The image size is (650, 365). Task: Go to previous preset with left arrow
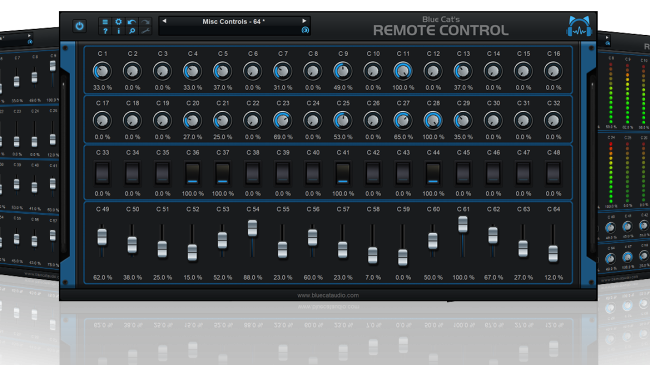[x=165, y=21]
